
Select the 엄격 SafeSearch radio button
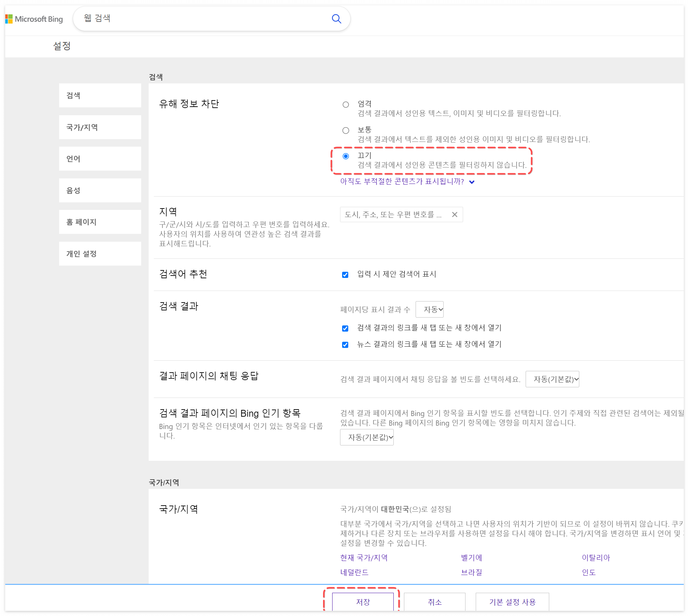pyautogui.click(x=346, y=105)
